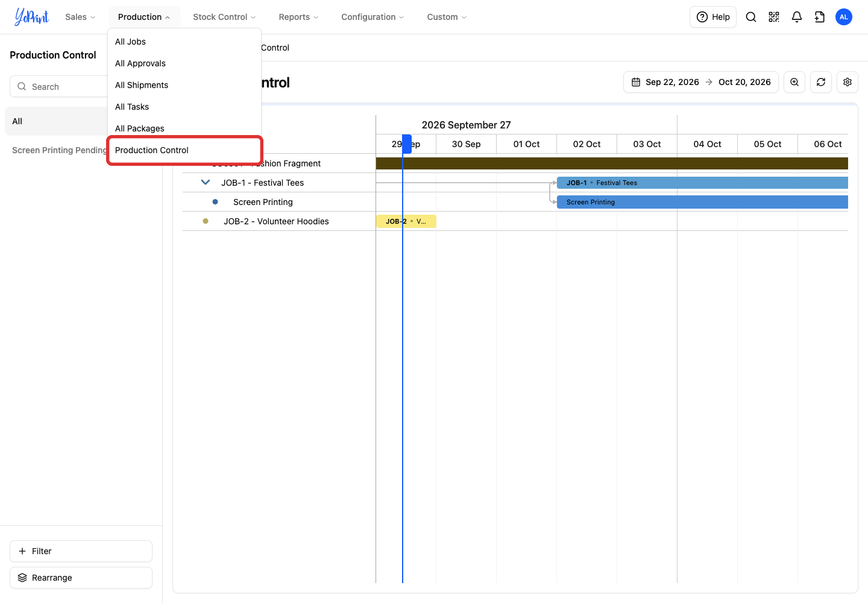Open the QR code scanner icon
This screenshot has width=868, height=603.
(x=774, y=17)
